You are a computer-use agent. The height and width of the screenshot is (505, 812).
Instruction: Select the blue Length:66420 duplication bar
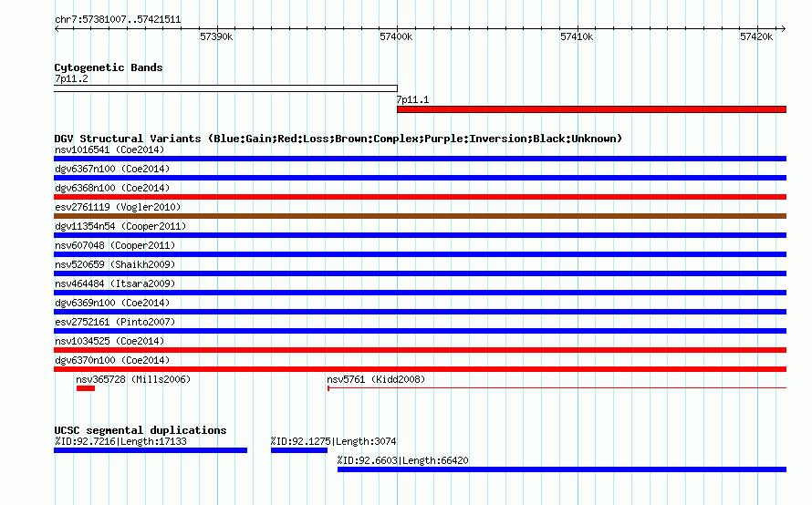(x=562, y=469)
